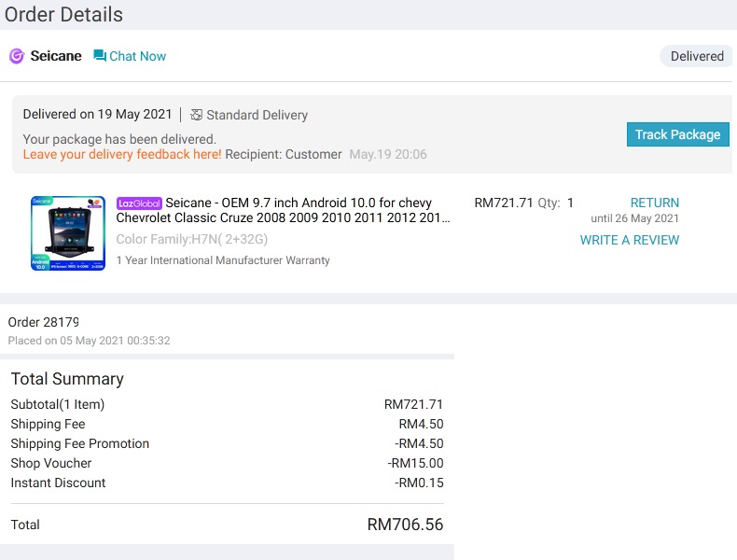Click until 26 May 2021 return deadline

click(634, 218)
